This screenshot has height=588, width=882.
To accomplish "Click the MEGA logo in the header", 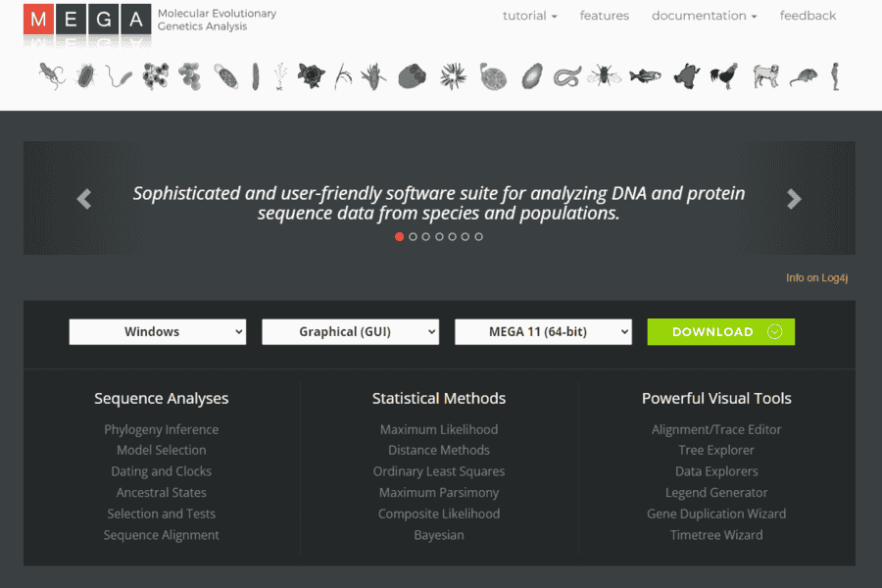I will coord(87,24).
